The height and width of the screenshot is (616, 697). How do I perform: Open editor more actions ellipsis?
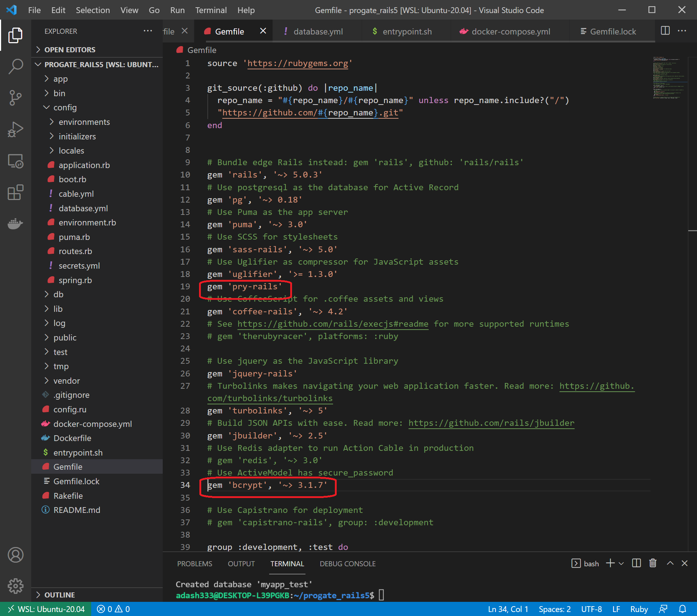(x=682, y=31)
